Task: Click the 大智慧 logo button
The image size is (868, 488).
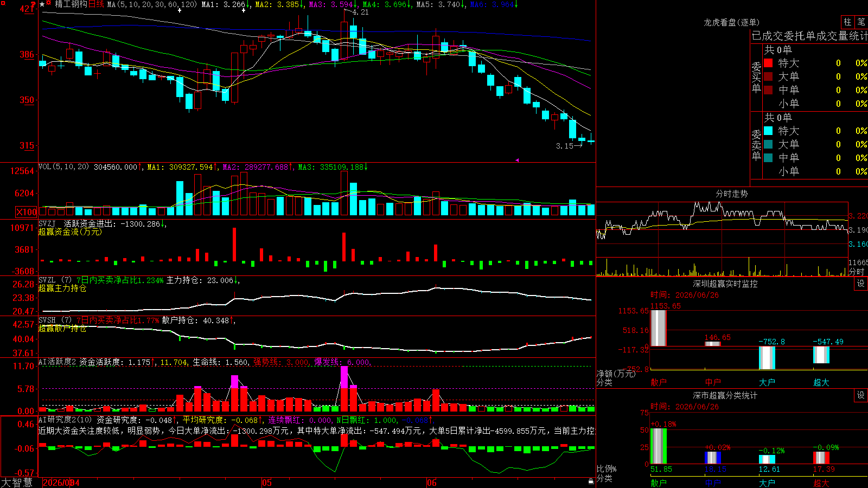Action: coord(17,483)
